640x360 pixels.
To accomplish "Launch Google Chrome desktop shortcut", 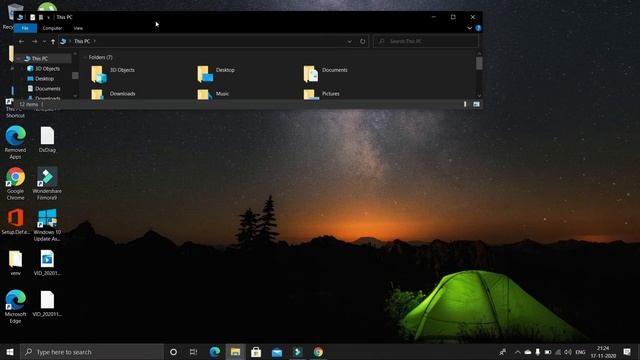I will 16,183.
